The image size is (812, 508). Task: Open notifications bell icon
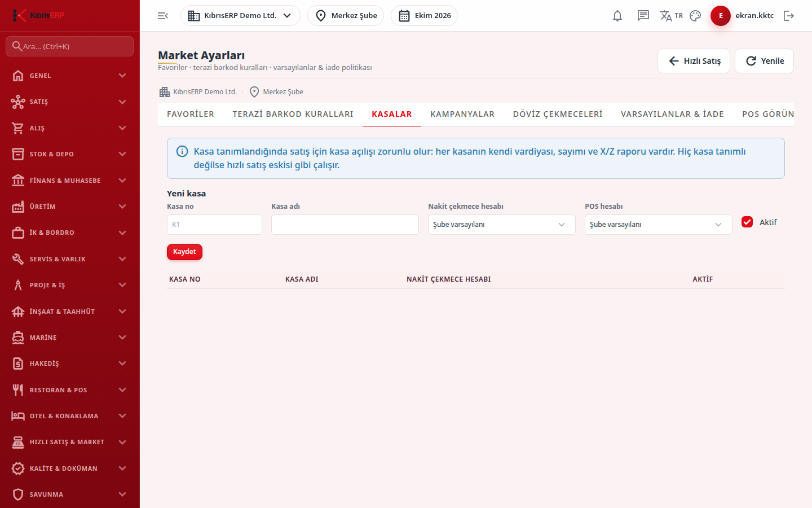617,16
